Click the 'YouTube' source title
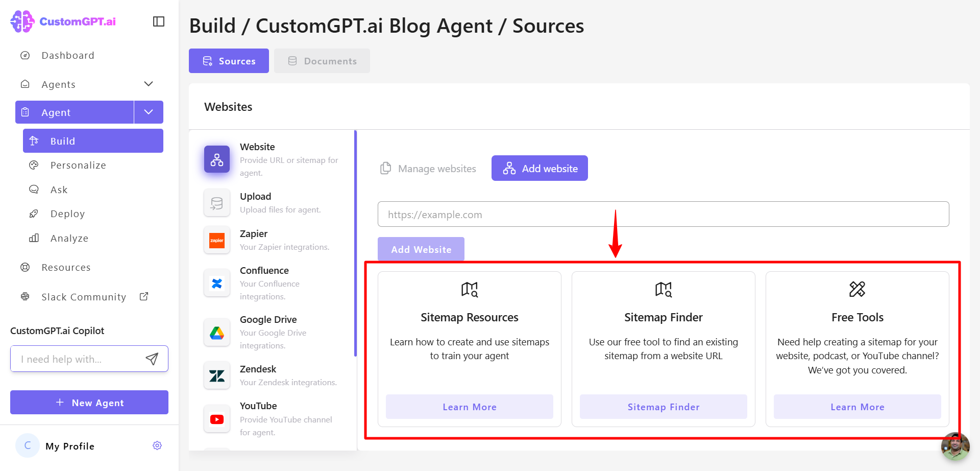The image size is (980, 471). [x=258, y=406]
